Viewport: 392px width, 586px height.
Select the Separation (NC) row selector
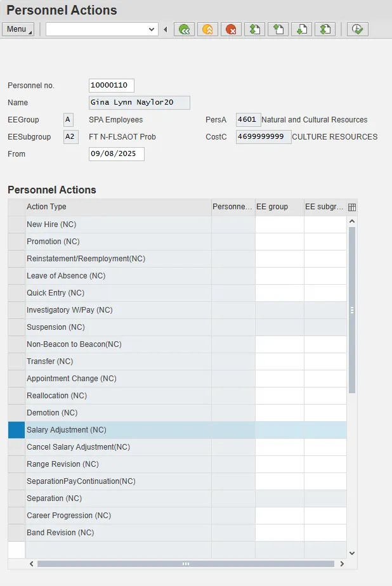coord(16,498)
